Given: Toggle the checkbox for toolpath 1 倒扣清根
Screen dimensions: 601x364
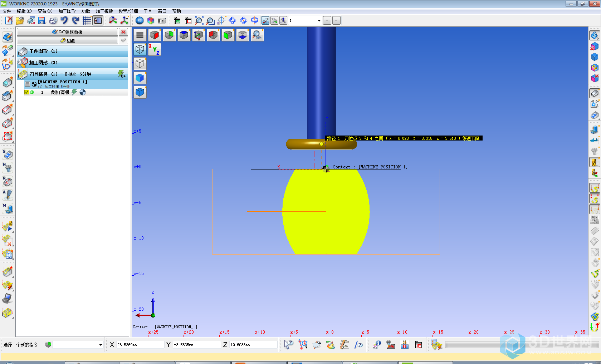Looking at the screenshot, I should [26, 92].
